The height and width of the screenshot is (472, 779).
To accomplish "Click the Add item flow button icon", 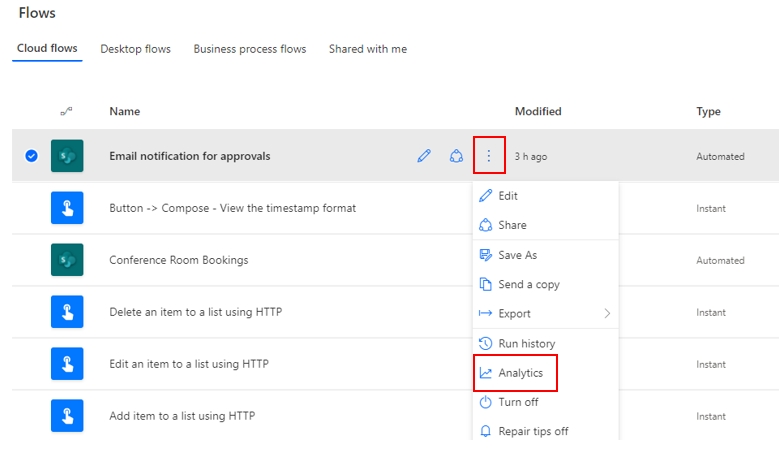I will [67, 415].
